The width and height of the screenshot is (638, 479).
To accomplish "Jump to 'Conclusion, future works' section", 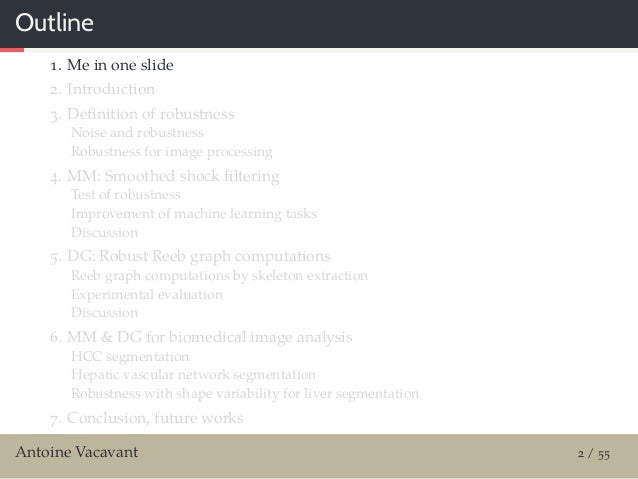I will [147, 418].
